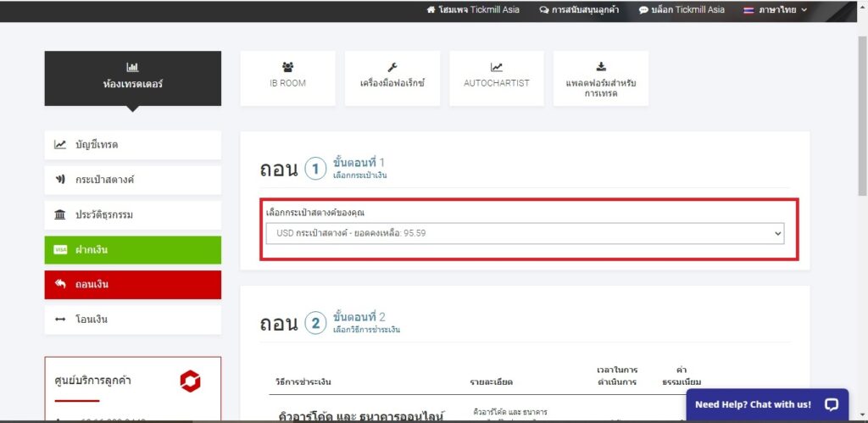Click the bank icon beside ประวัติธุรกรรม
This screenshot has height=423, width=868.
(x=60, y=215)
